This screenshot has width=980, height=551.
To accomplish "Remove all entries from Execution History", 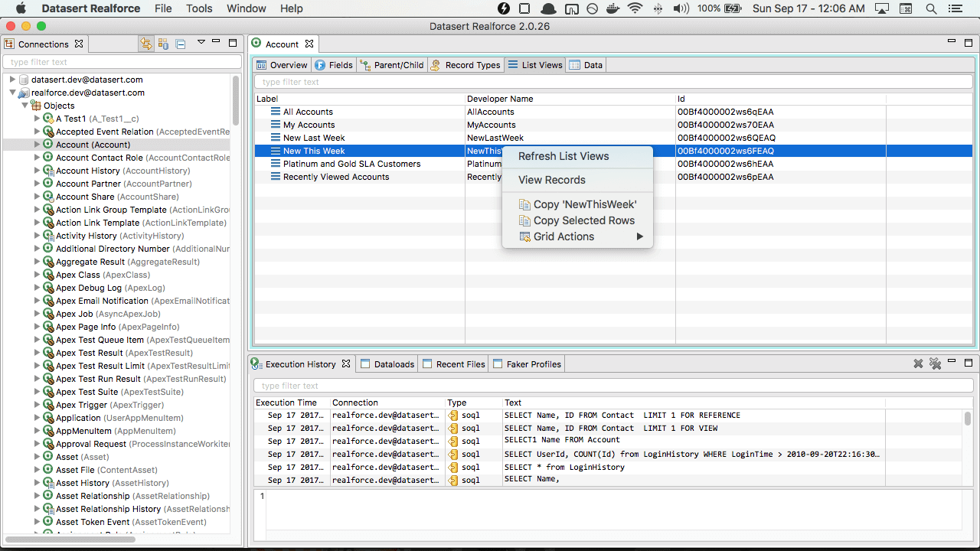I will (x=935, y=364).
